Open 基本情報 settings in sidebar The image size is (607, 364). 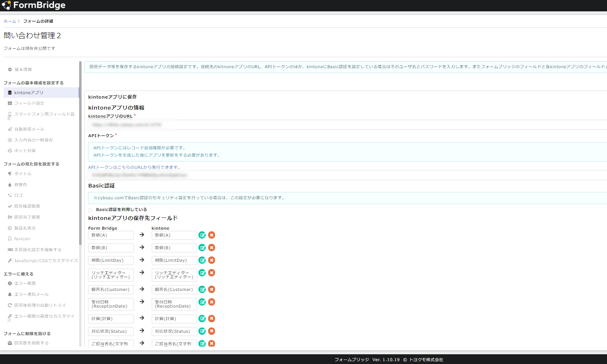(x=23, y=69)
